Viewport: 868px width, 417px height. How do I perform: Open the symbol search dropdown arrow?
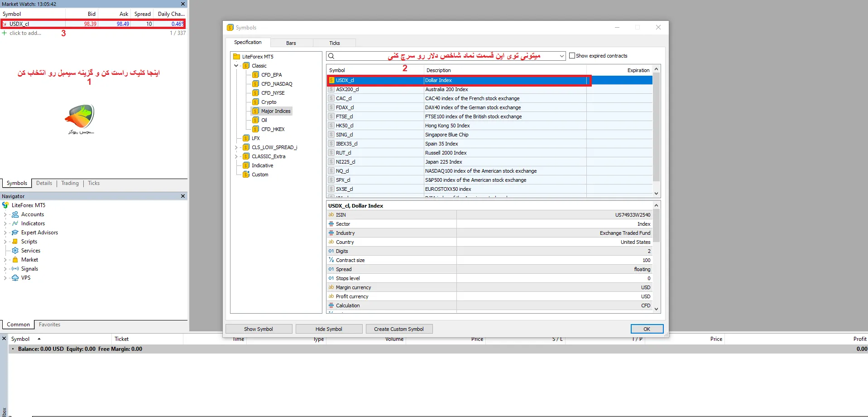[x=561, y=56]
